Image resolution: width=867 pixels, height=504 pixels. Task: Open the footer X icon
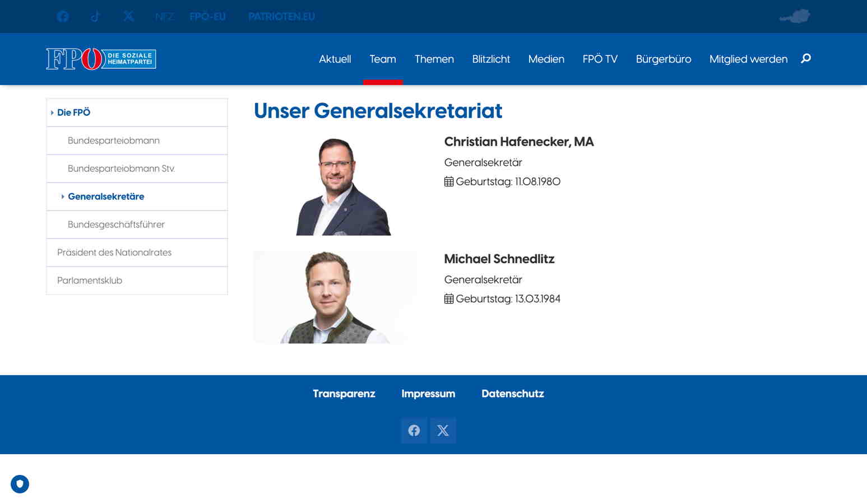(443, 430)
